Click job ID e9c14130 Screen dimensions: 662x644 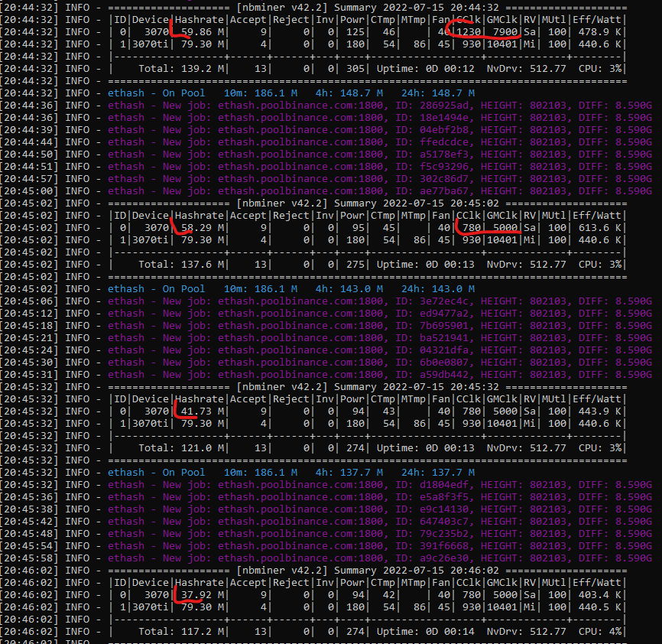443,509
